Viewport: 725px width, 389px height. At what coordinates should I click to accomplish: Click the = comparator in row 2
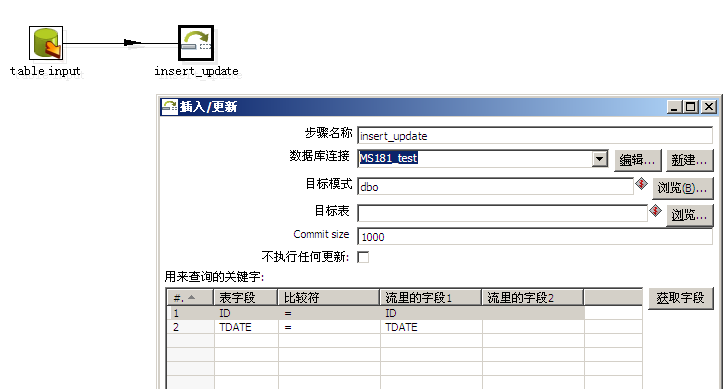[x=329, y=327]
